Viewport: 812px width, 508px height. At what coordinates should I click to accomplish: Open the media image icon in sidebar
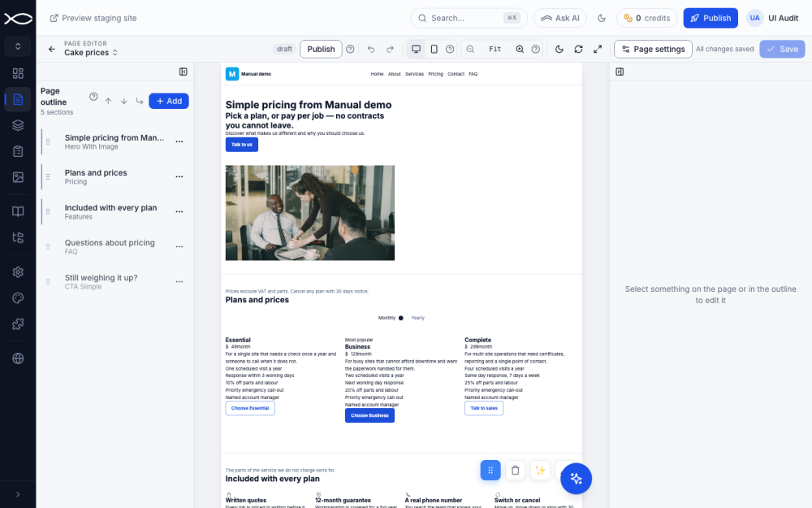point(18,176)
